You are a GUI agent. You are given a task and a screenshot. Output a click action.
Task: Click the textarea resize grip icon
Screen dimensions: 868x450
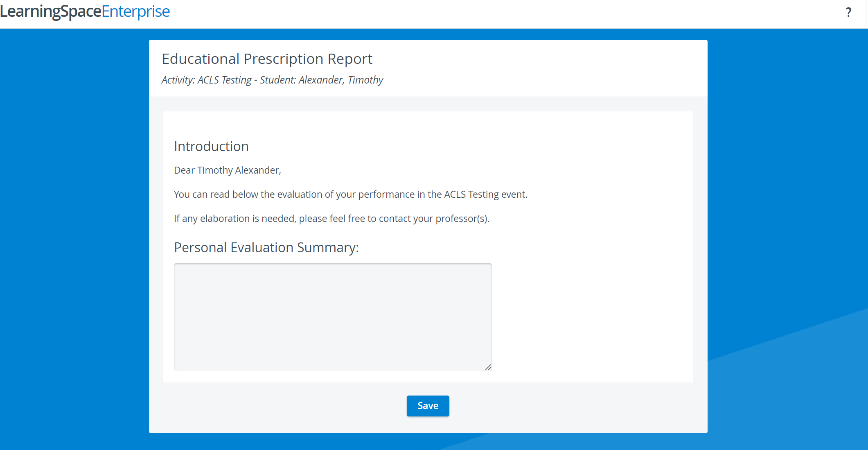pyautogui.click(x=488, y=367)
